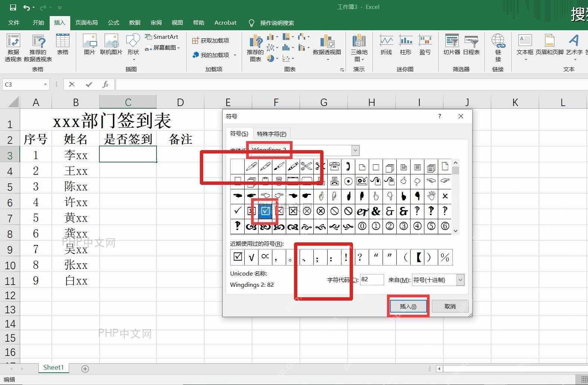Open the font dropdown in Symbol dialog
588x385 pixels.
point(355,150)
